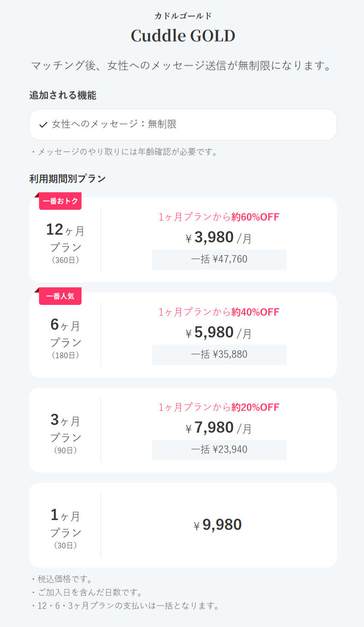Click the 一括 ¥35,880 total box

219,355
